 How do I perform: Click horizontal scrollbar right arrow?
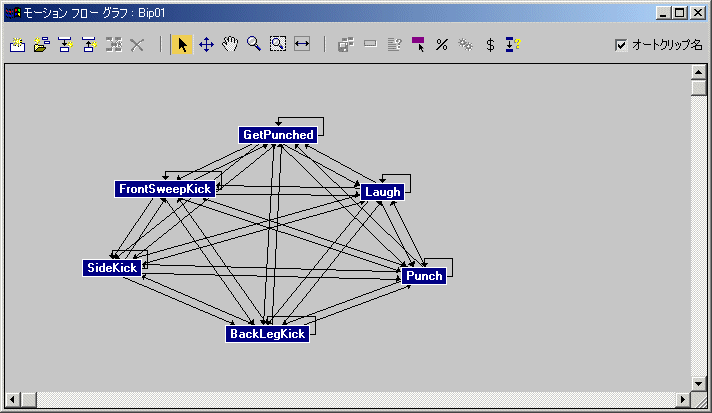click(x=682, y=400)
